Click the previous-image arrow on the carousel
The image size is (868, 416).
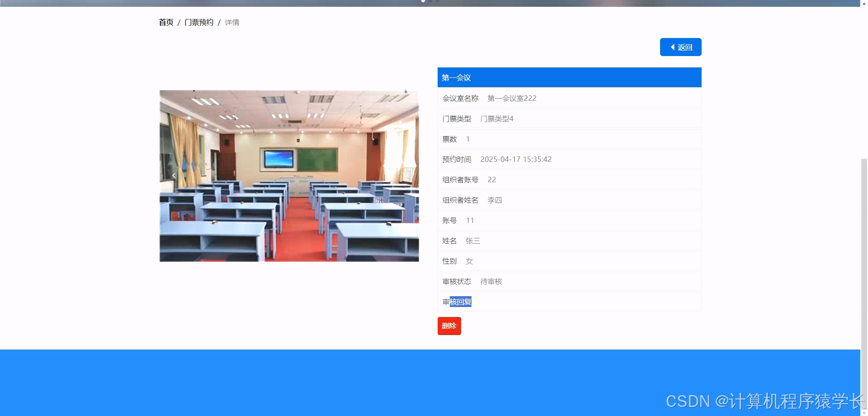(x=174, y=175)
